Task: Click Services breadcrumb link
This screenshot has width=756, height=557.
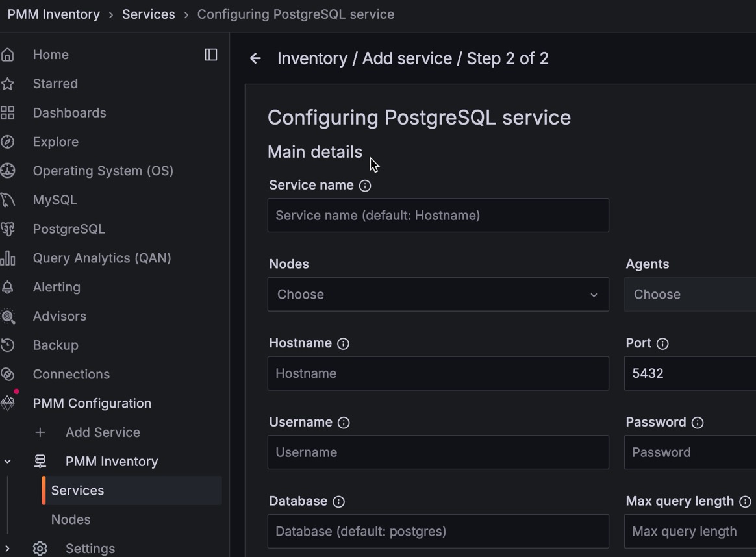Action: pos(149,14)
